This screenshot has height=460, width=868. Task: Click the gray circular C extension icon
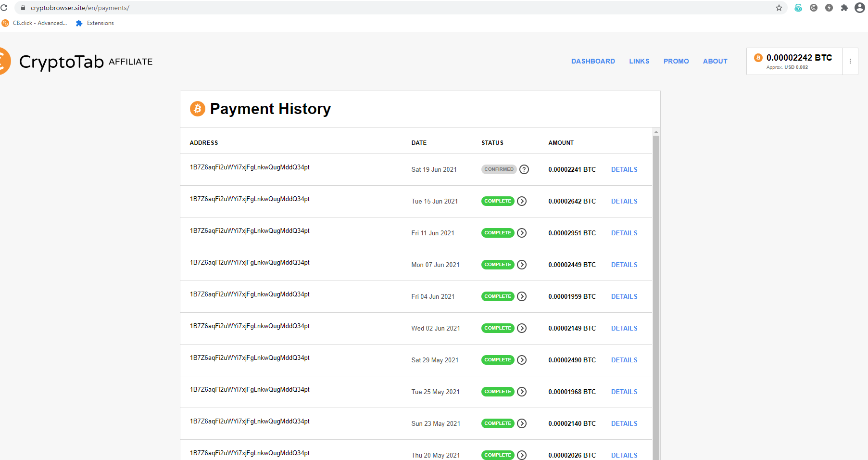coord(814,8)
